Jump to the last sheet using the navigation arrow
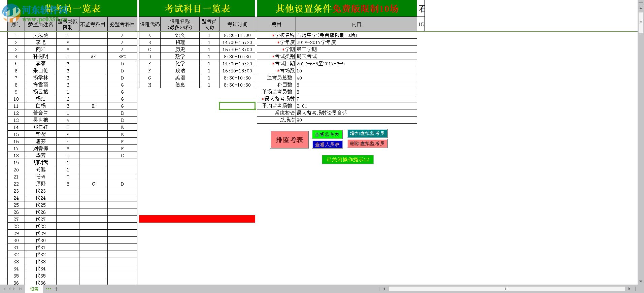This screenshot has width=644, height=293. coord(20,289)
